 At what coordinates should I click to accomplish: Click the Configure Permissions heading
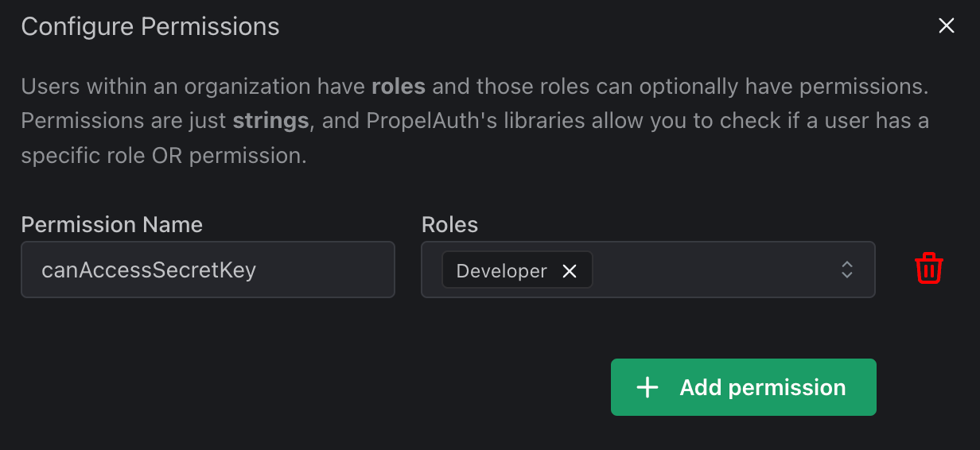tap(150, 26)
